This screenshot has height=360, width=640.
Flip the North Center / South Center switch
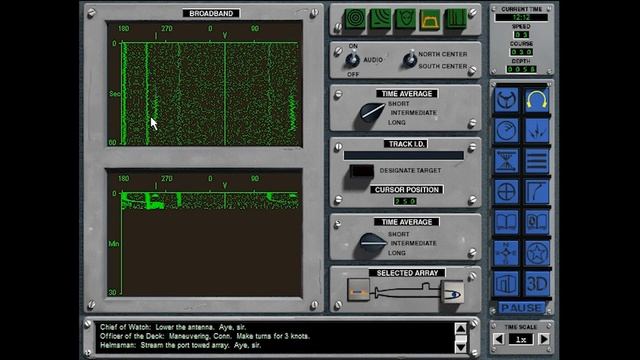pyautogui.click(x=409, y=60)
